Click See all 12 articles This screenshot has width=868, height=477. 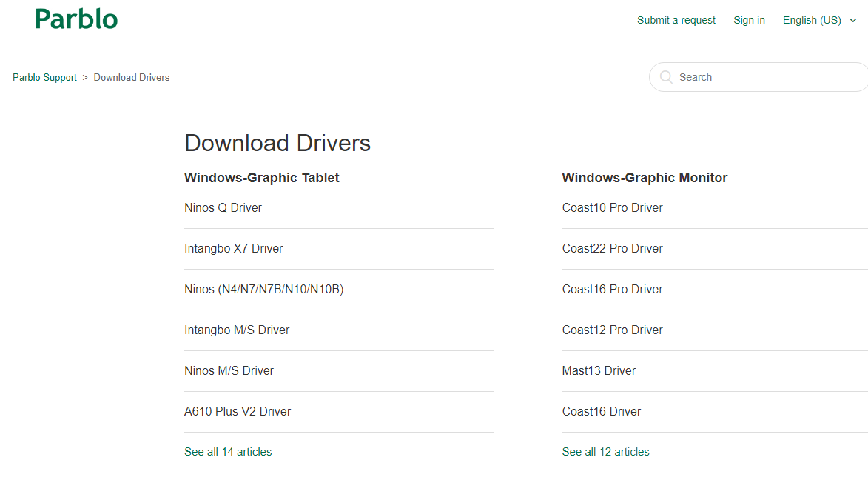605,452
